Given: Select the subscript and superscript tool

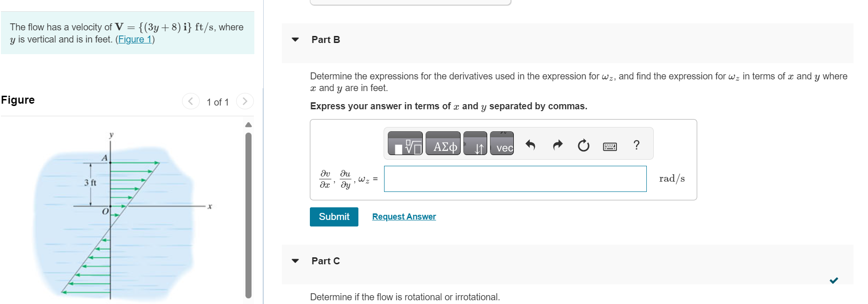Looking at the screenshot, I should [x=475, y=144].
